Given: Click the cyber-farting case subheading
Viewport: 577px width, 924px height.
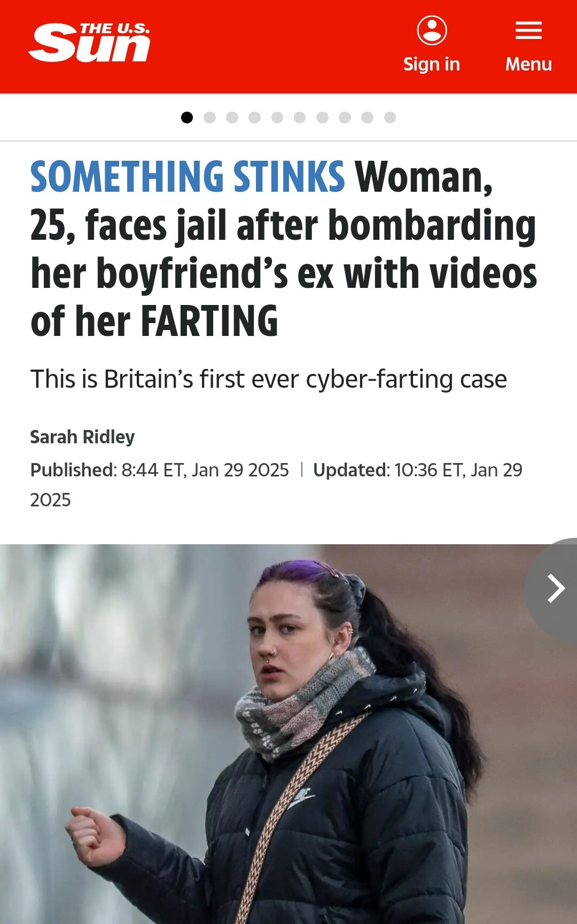Looking at the screenshot, I should click(x=269, y=379).
